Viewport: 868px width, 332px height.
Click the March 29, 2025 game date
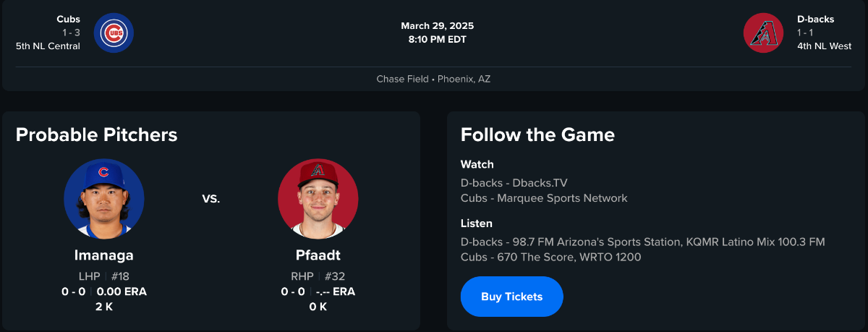point(437,26)
